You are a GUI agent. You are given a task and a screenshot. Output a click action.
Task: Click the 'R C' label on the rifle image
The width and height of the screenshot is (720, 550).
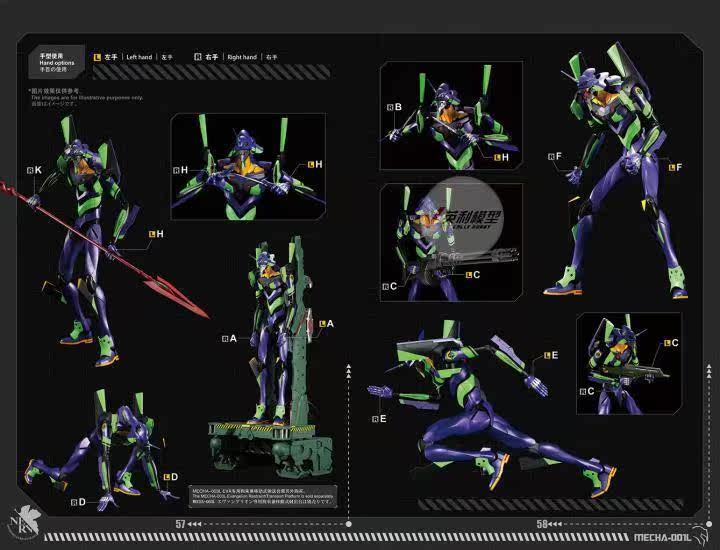[x=587, y=392]
